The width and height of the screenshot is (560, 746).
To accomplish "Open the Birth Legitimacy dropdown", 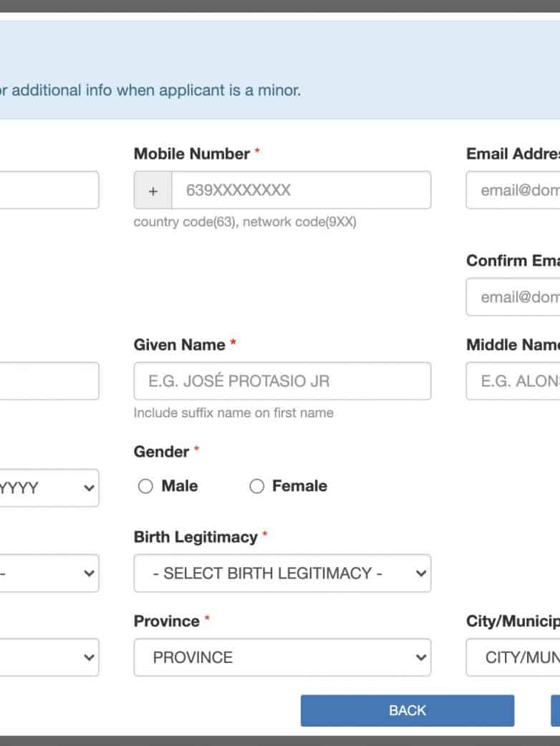I will 282,573.
